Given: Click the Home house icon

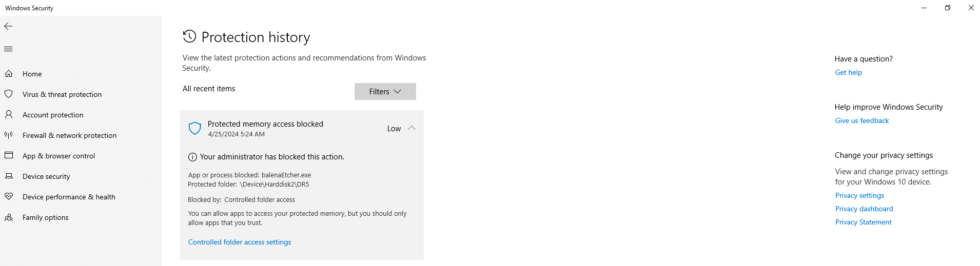Looking at the screenshot, I should [x=9, y=74].
